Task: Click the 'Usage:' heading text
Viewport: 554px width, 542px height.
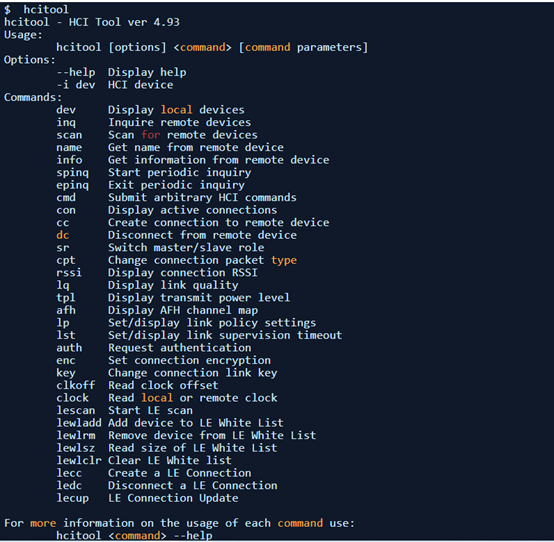Action: coord(23,35)
